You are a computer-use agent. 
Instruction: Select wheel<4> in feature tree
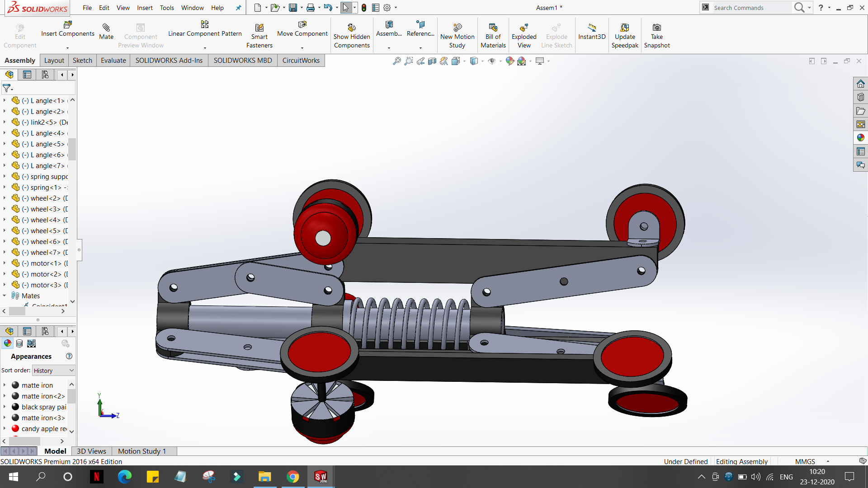45,220
